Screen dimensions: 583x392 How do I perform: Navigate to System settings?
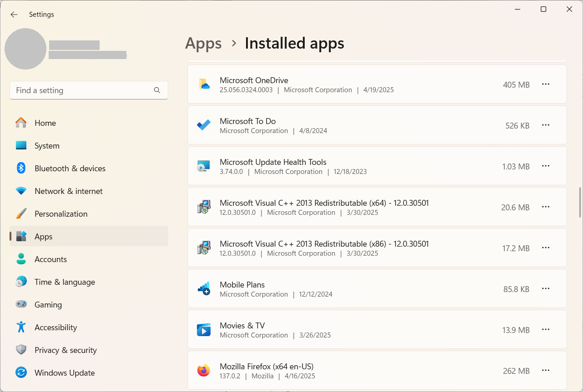pos(47,145)
